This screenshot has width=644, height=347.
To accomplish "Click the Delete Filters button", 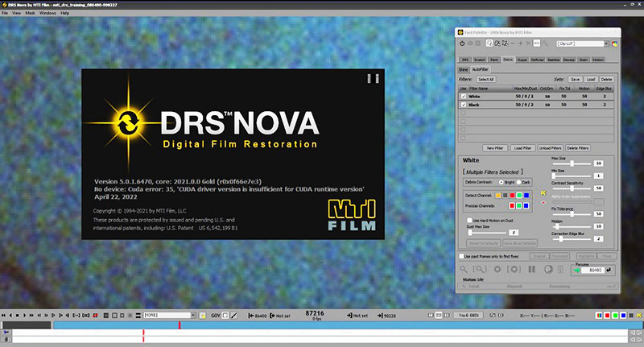I will pos(578,148).
